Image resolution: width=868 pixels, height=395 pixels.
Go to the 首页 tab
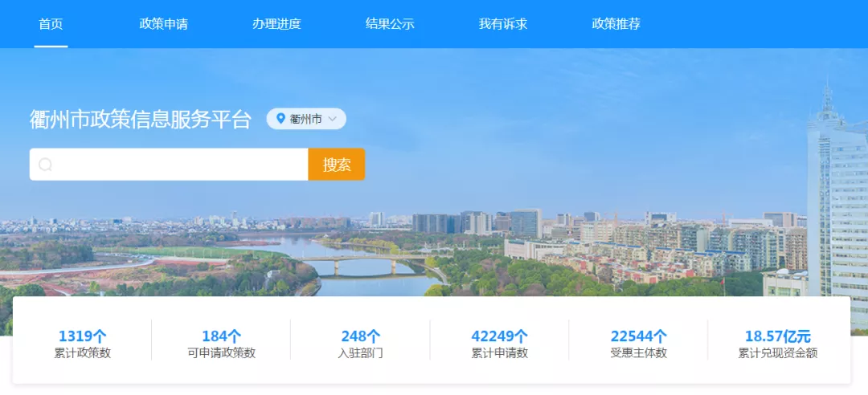51,24
